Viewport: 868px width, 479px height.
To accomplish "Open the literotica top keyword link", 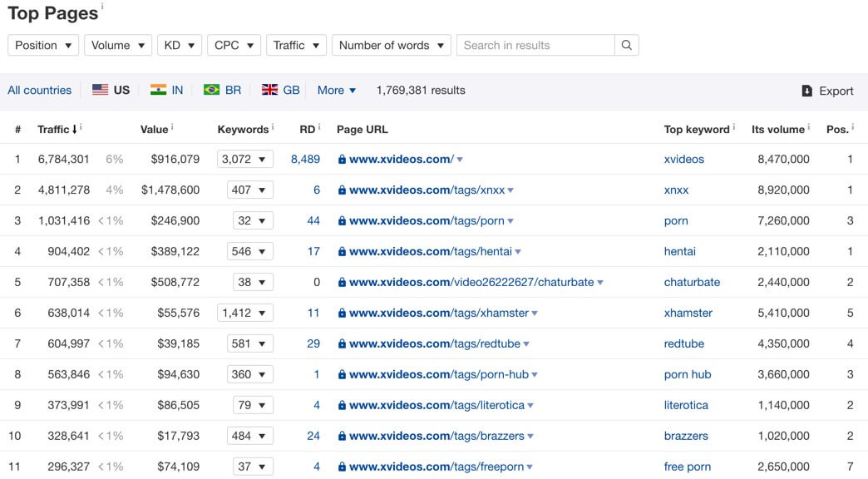I will [686, 405].
